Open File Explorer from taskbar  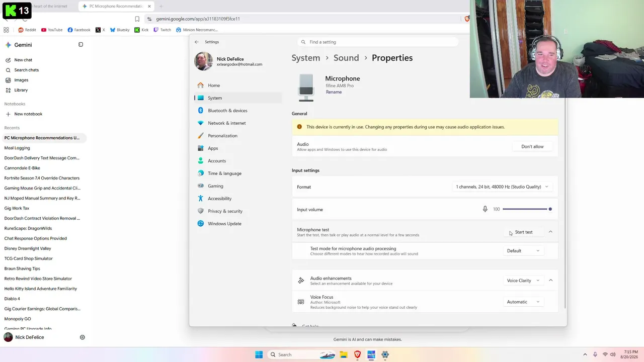point(344,355)
